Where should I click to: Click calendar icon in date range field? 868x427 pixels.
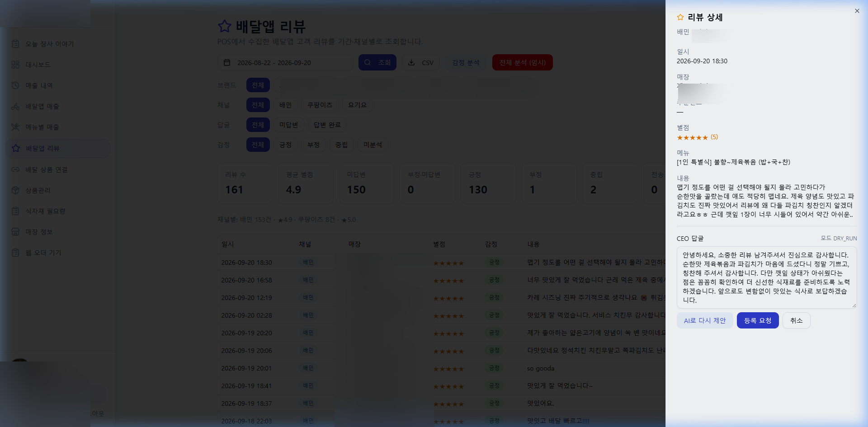point(227,62)
